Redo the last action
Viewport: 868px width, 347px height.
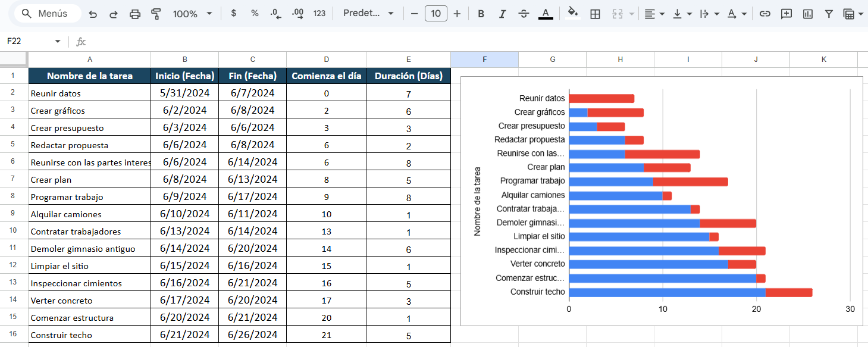coord(114,13)
